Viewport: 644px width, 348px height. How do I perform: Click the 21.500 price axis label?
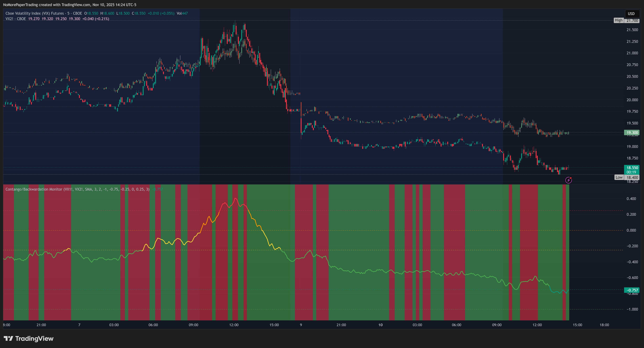tap(632, 30)
